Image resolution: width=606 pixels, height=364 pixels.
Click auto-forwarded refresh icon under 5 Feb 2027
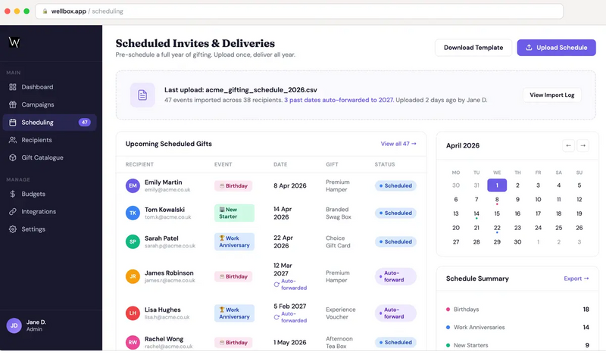pyautogui.click(x=276, y=317)
